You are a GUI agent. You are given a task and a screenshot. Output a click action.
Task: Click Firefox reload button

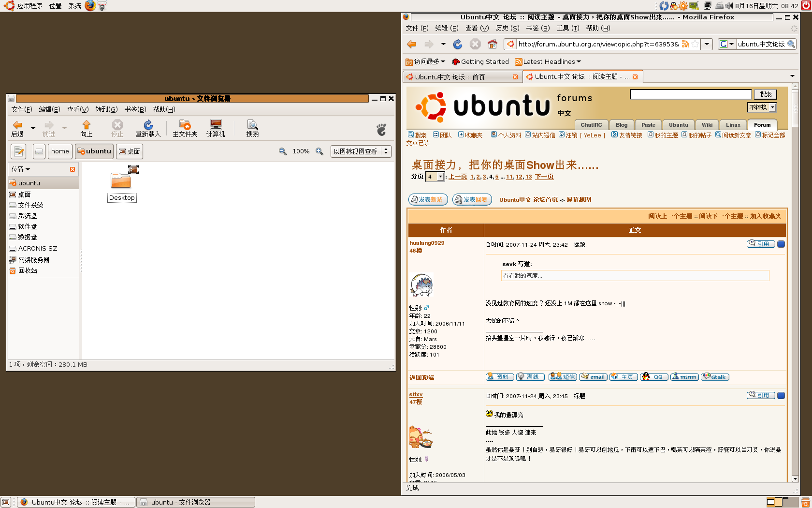(457, 45)
